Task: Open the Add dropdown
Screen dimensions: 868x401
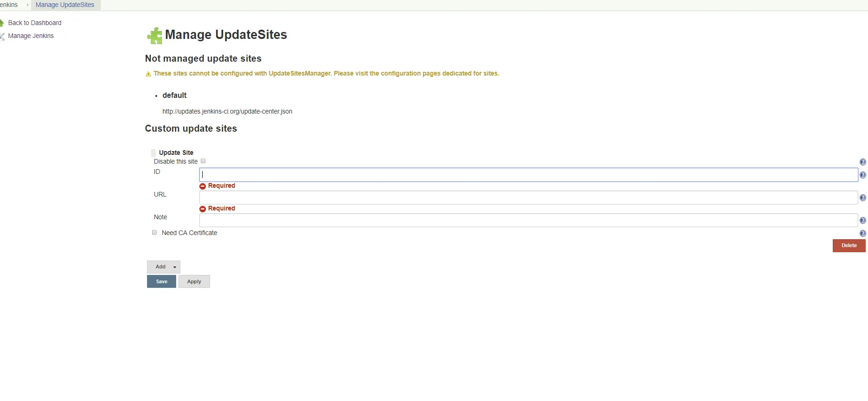Action: [x=164, y=267]
